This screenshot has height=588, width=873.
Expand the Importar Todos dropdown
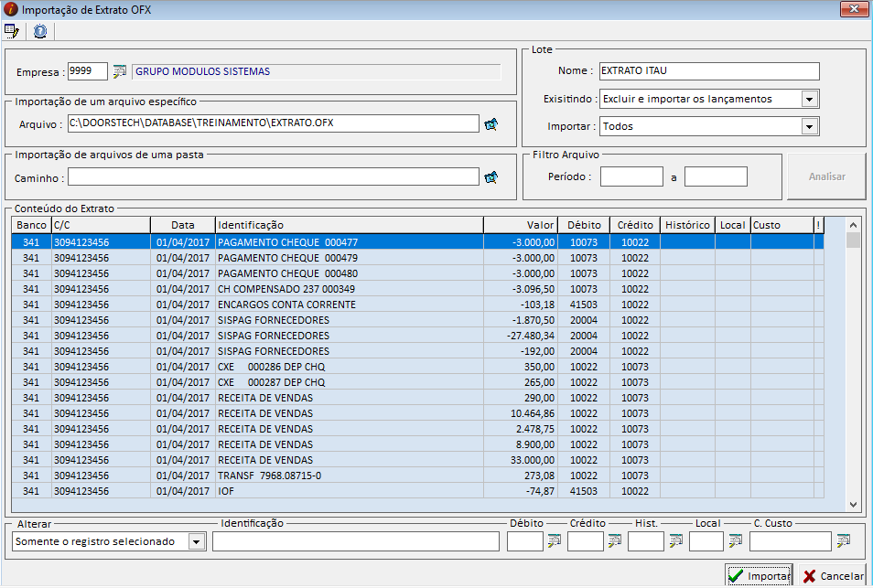coord(810,126)
